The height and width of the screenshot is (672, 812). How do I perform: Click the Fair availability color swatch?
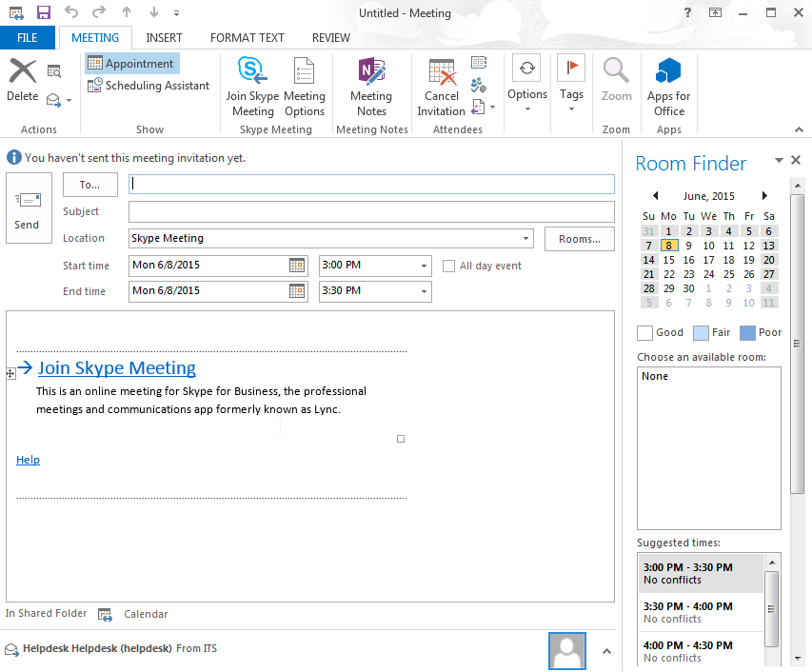tap(701, 333)
